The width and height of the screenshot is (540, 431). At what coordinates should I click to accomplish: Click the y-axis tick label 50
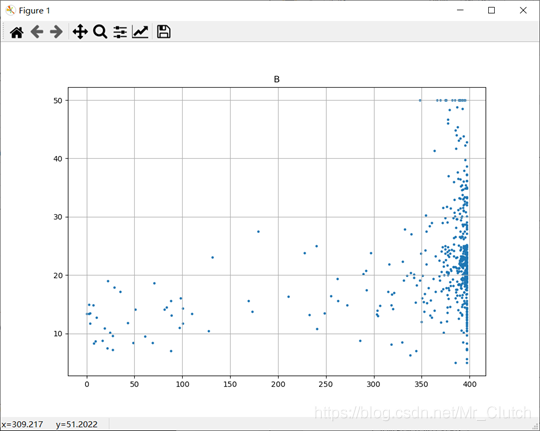58,101
